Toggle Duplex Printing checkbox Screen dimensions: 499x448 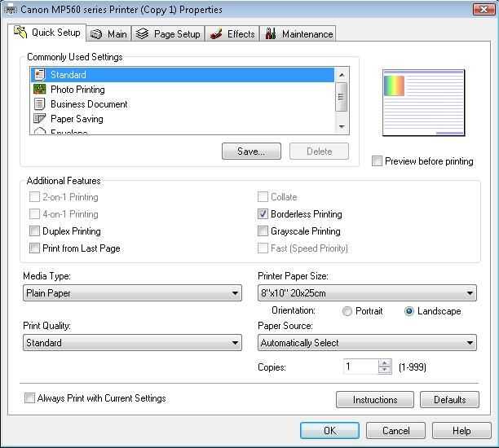click(34, 231)
